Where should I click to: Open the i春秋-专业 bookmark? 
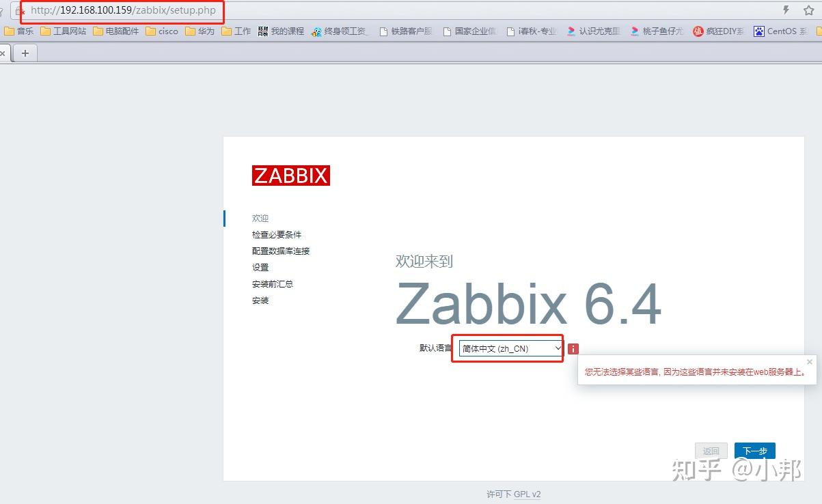coord(532,31)
